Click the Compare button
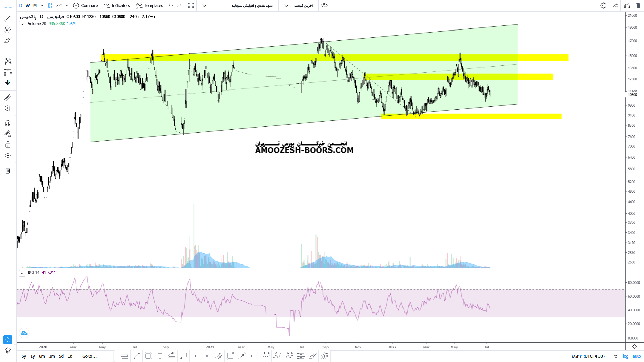The height and width of the screenshot is (362, 644). pos(86,6)
